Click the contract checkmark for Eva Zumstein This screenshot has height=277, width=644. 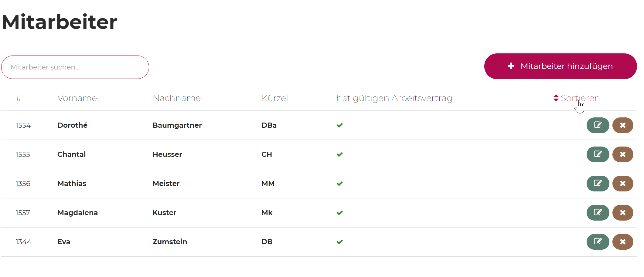(x=340, y=242)
